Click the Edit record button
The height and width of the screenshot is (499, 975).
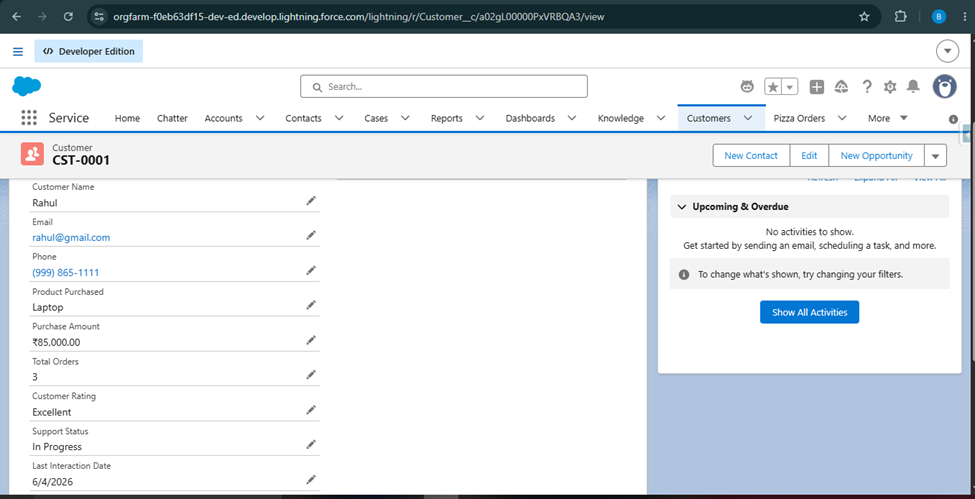tap(809, 156)
